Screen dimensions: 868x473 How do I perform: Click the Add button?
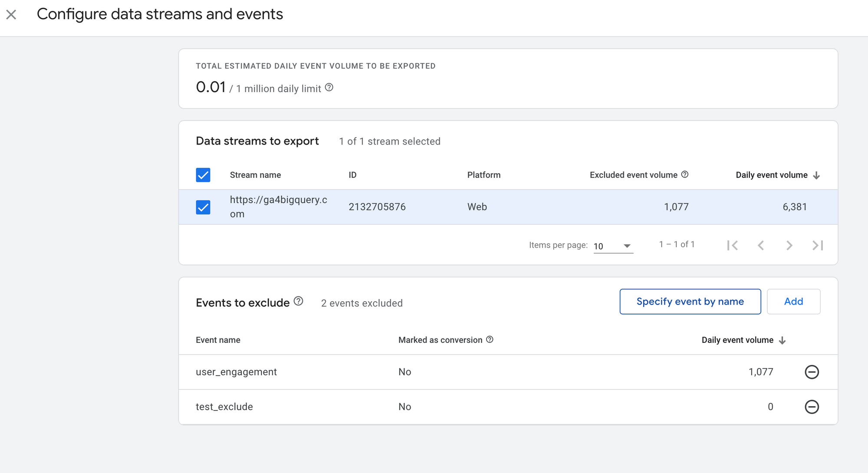point(793,302)
